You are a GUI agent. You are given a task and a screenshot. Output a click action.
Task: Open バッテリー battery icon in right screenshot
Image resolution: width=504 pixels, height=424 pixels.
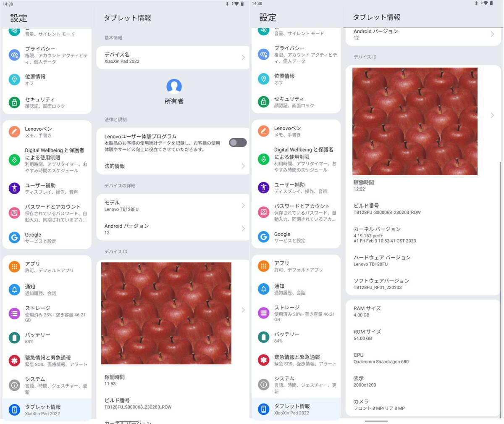tap(263, 337)
